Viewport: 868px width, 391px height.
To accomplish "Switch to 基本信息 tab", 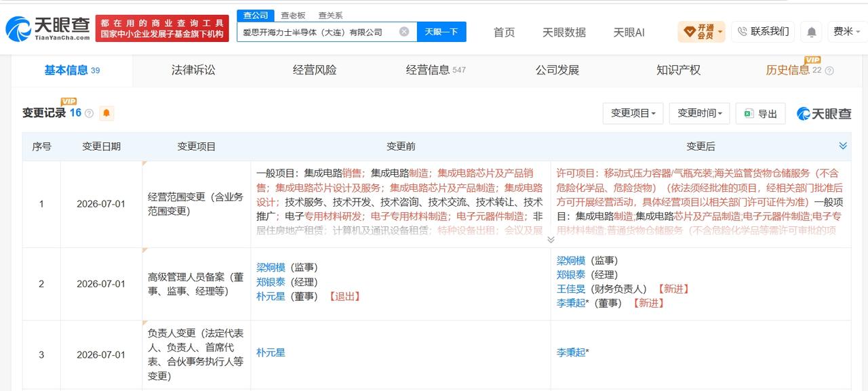I will [72, 70].
